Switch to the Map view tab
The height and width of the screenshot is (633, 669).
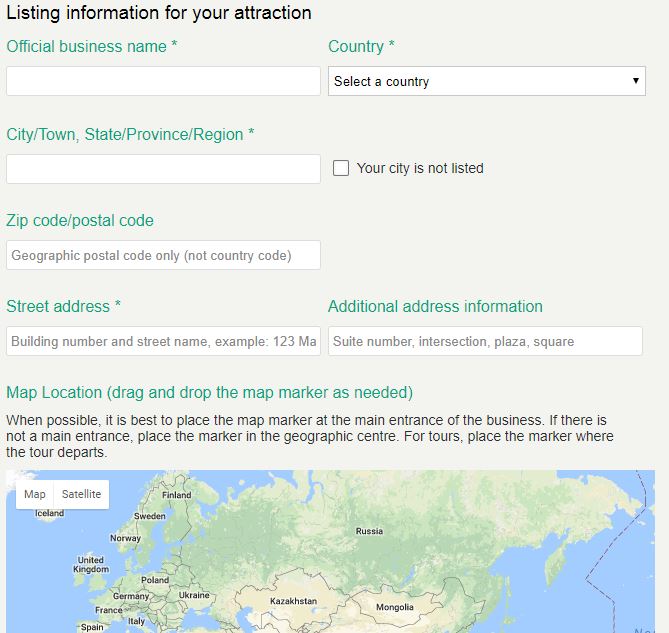tap(35, 494)
